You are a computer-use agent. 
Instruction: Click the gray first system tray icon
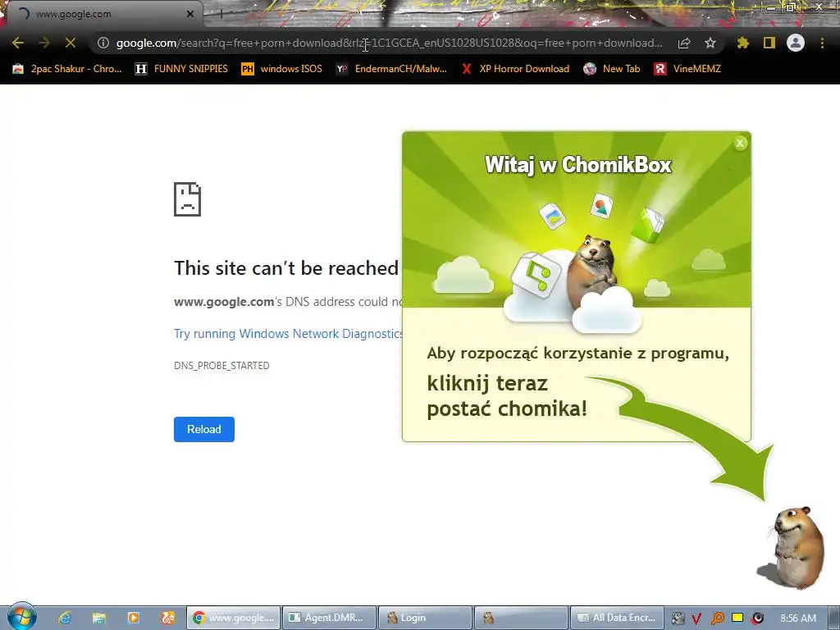678,619
